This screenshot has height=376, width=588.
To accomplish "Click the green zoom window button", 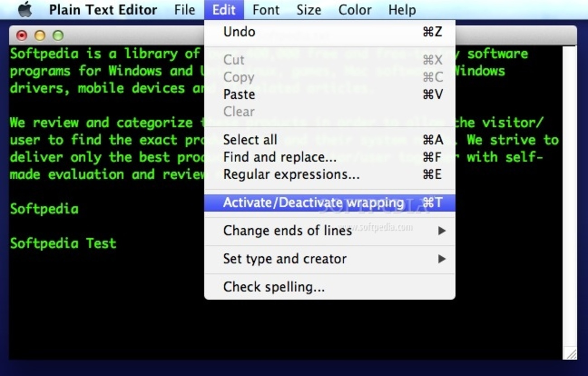I will (58, 35).
